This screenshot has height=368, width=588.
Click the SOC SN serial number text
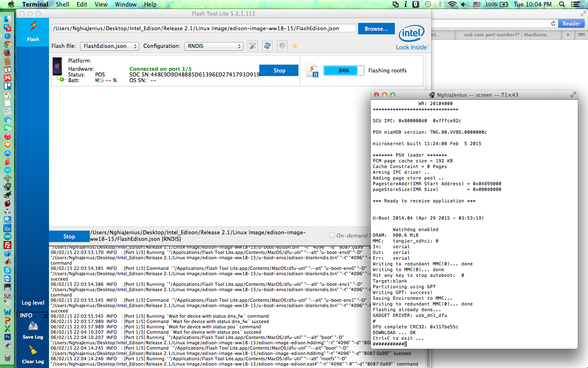click(x=194, y=74)
